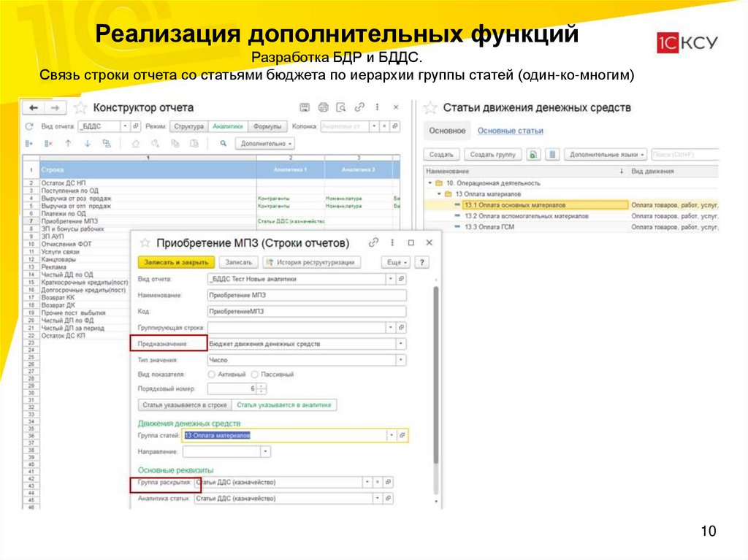Delete row icon in constructor toolbar
The width and height of the screenshot is (748, 560).
(x=48, y=144)
